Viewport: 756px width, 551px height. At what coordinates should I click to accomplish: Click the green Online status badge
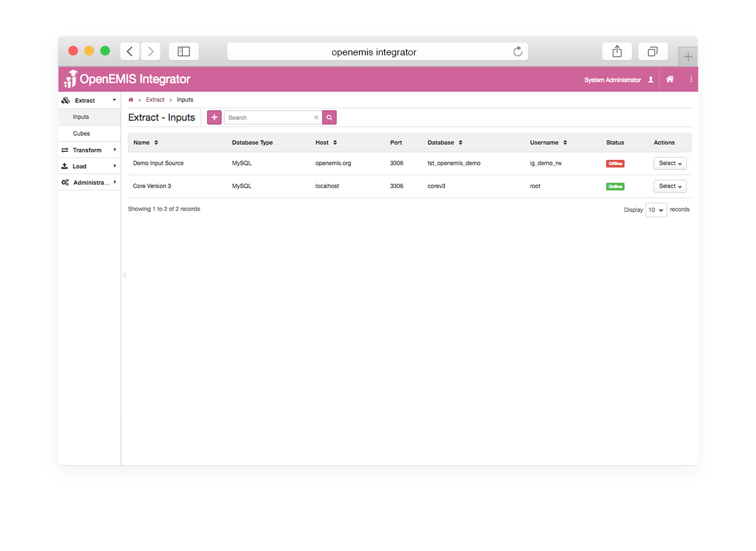615,186
